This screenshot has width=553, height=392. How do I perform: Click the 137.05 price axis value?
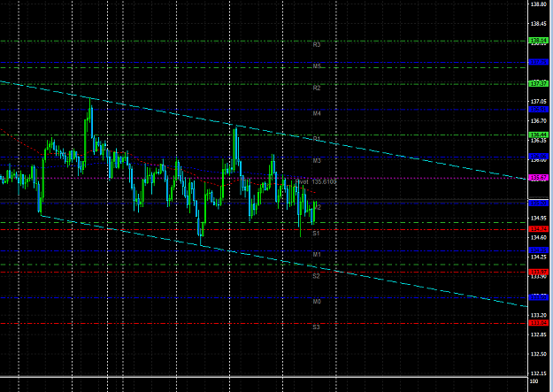coord(539,102)
